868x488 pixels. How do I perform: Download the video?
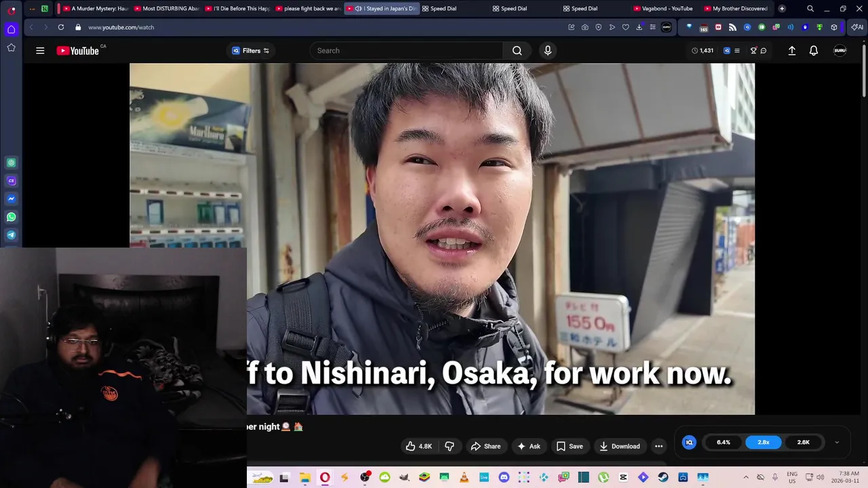620,446
